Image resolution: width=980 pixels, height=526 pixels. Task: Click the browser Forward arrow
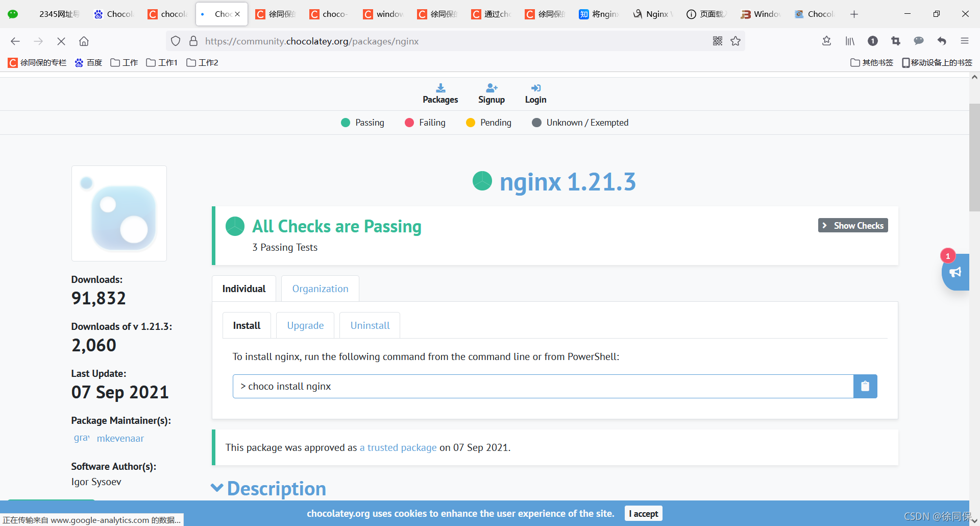tap(38, 41)
